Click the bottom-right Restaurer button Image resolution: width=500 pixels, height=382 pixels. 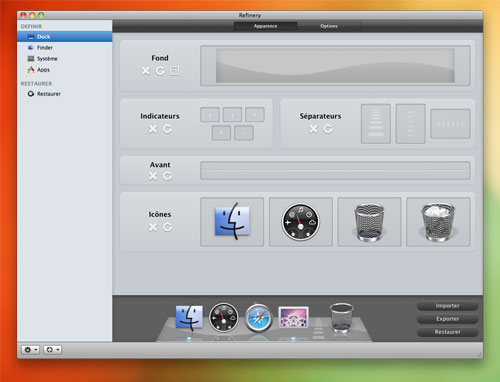[447, 332]
